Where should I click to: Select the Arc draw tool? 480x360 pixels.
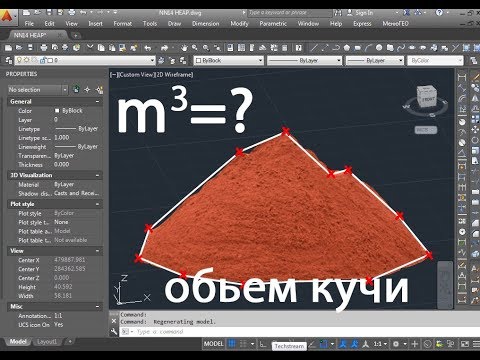click(x=368, y=48)
